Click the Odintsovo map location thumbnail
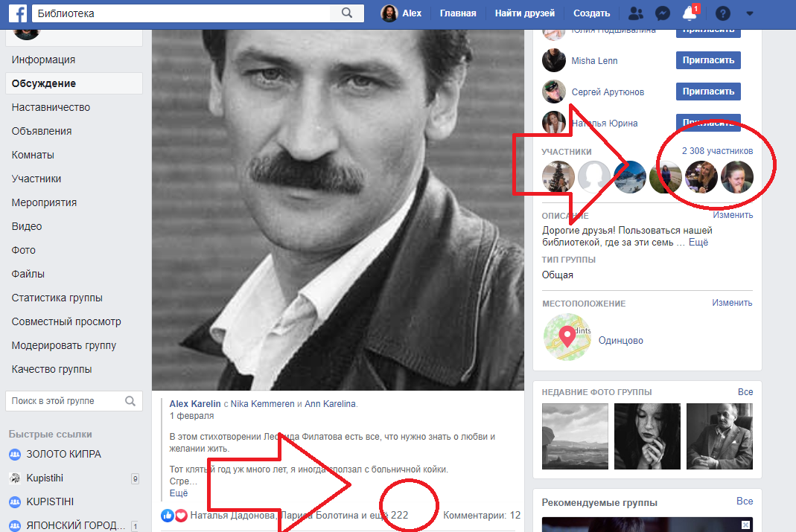 pos(567,338)
